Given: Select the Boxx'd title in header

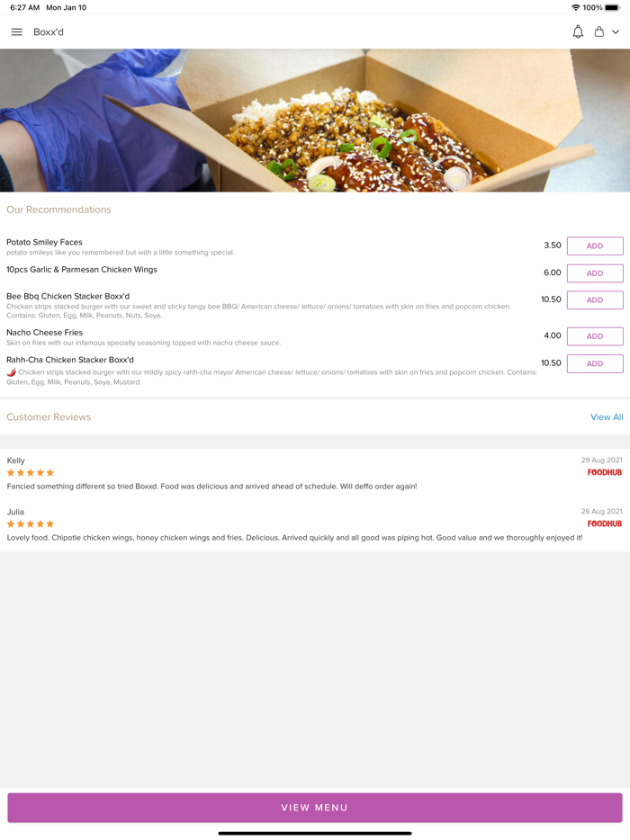Looking at the screenshot, I should [x=49, y=32].
